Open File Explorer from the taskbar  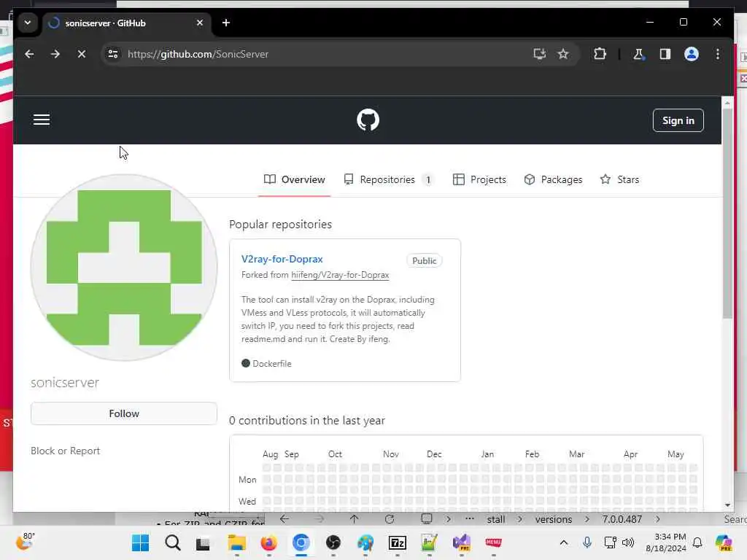click(x=236, y=542)
